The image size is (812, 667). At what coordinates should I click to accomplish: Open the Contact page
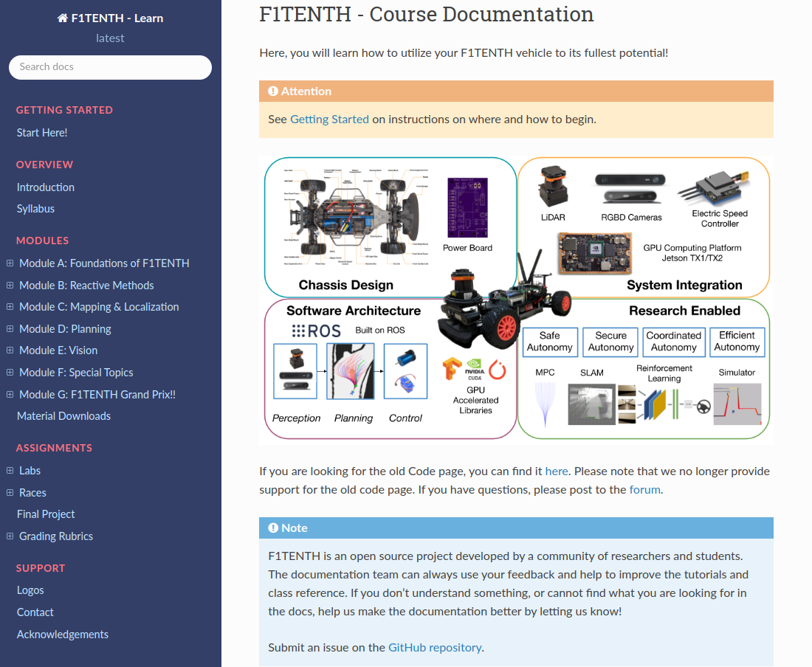(x=35, y=612)
